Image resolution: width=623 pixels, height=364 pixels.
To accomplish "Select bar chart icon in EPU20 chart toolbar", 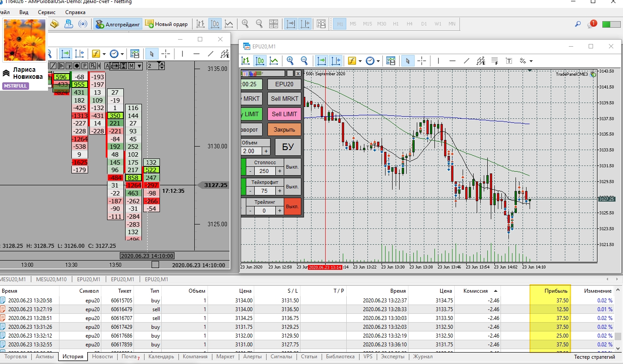I will (x=245, y=61).
